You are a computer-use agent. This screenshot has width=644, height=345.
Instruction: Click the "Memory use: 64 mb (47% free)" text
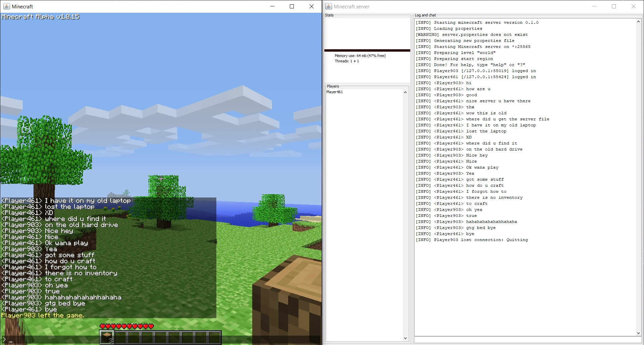click(x=360, y=56)
